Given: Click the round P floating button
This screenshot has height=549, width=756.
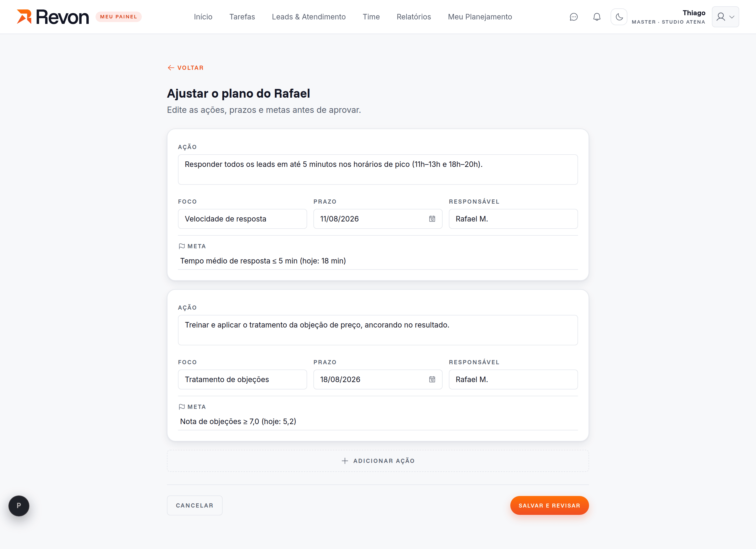Looking at the screenshot, I should pos(19,506).
